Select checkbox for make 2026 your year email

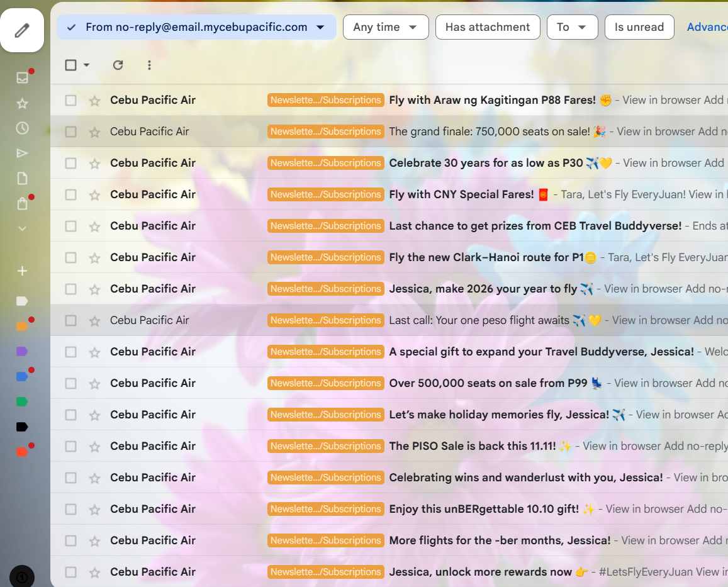(70, 289)
